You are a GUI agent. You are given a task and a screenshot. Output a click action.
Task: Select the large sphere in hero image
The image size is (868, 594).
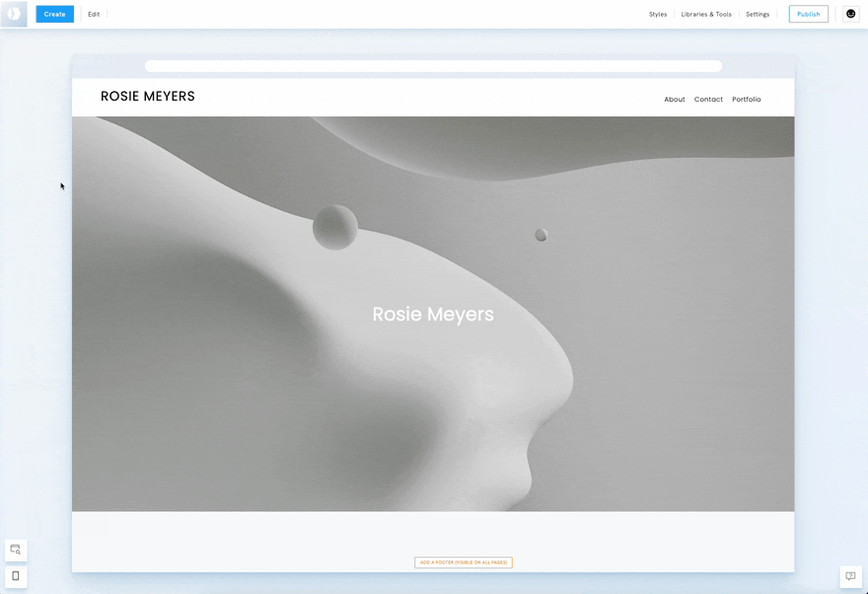click(335, 227)
